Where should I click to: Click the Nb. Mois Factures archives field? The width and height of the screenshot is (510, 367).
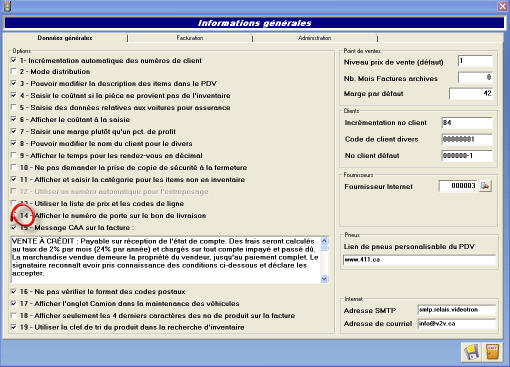coord(475,77)
